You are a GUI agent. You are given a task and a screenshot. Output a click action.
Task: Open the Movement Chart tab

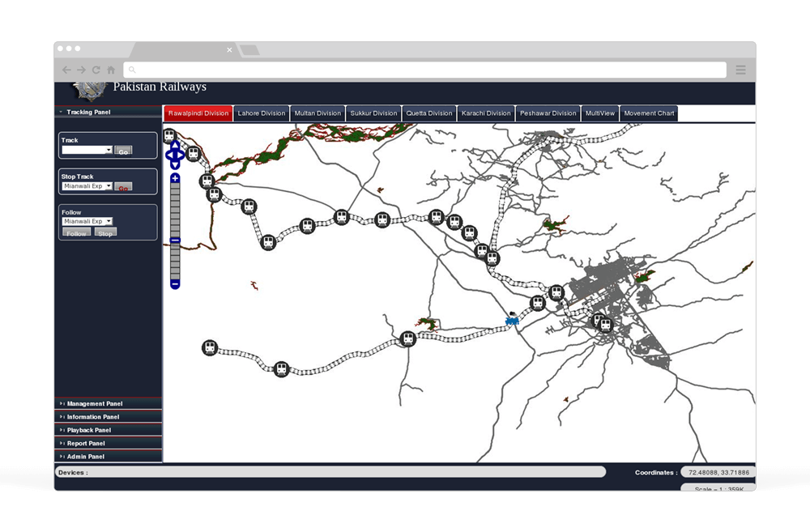coord(649,113)
